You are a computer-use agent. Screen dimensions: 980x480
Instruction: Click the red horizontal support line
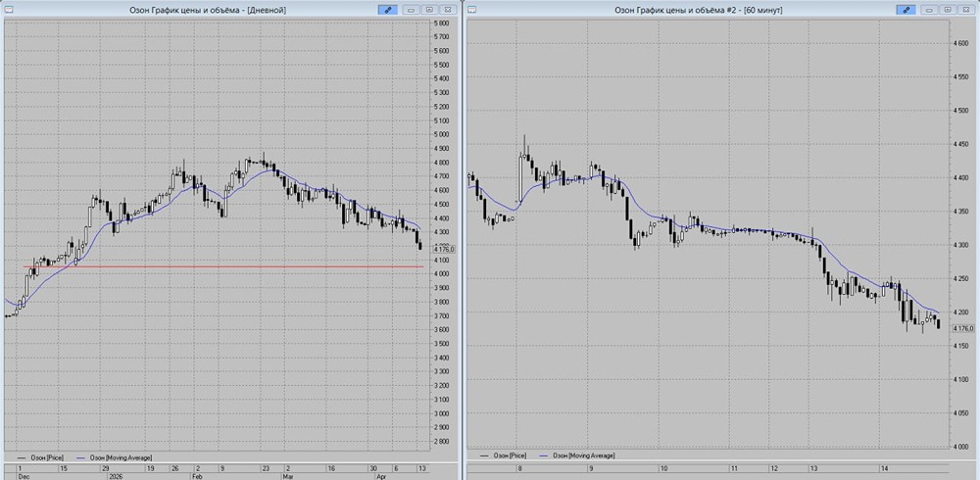point(223,266)
